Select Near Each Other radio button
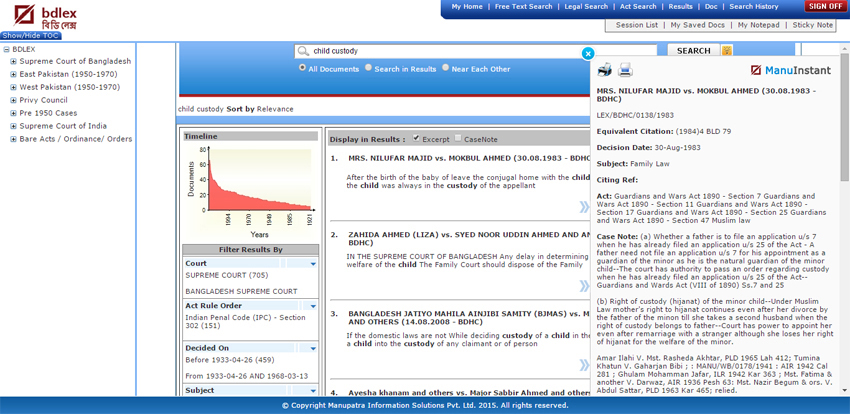 click(446, 68)
